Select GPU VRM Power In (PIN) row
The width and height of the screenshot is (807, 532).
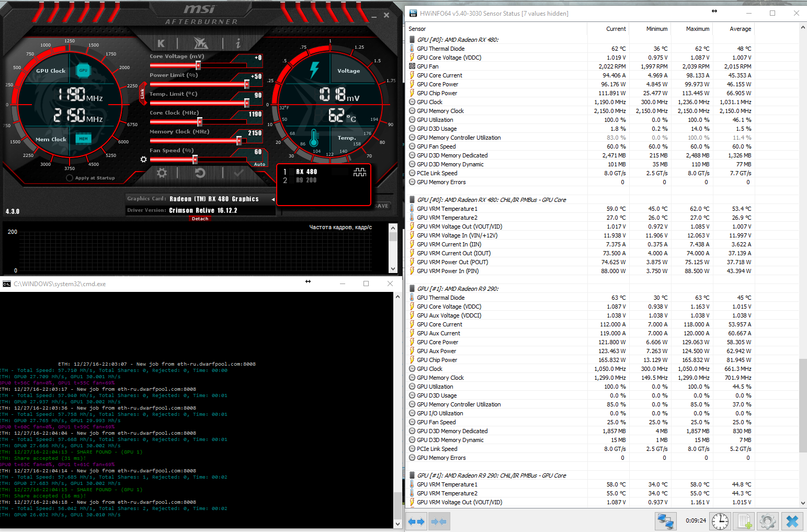pos(581,271)
